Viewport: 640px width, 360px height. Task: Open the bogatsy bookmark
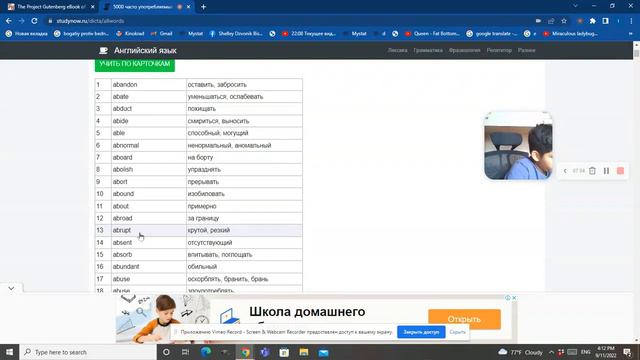tap(82, 33)
